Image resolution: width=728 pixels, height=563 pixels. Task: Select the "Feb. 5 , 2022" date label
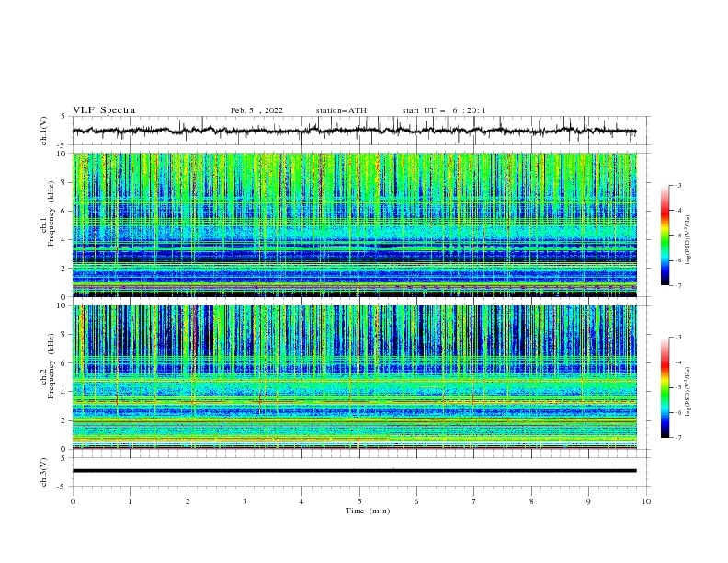click(x=256, y=110)
